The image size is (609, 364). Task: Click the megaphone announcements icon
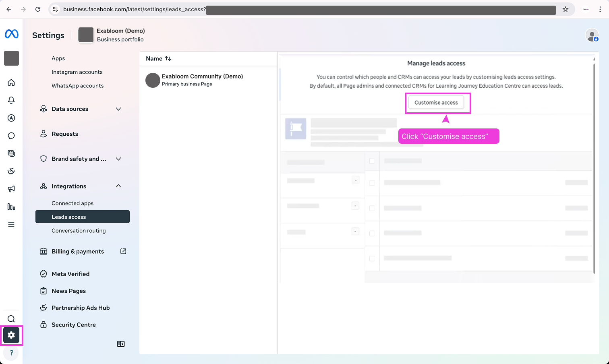pyautogui.click(x=11, y=188)
